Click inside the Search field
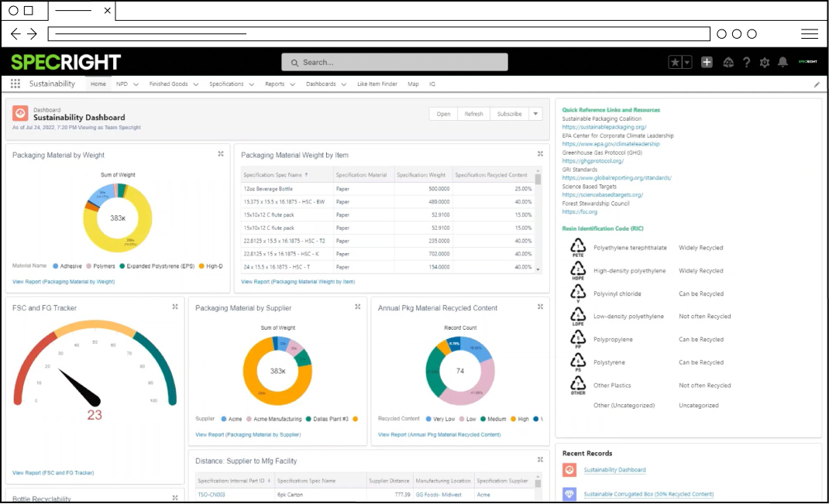Screen dimensions: 829x504 click(394, 62)
